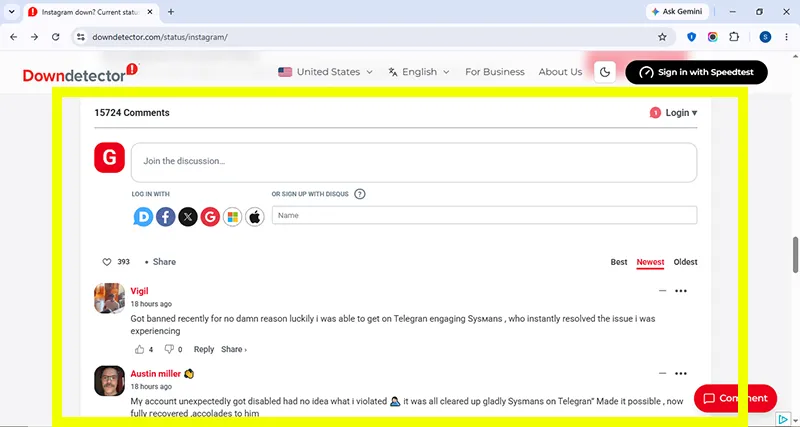Click the 15724 Comments heading

132,113
